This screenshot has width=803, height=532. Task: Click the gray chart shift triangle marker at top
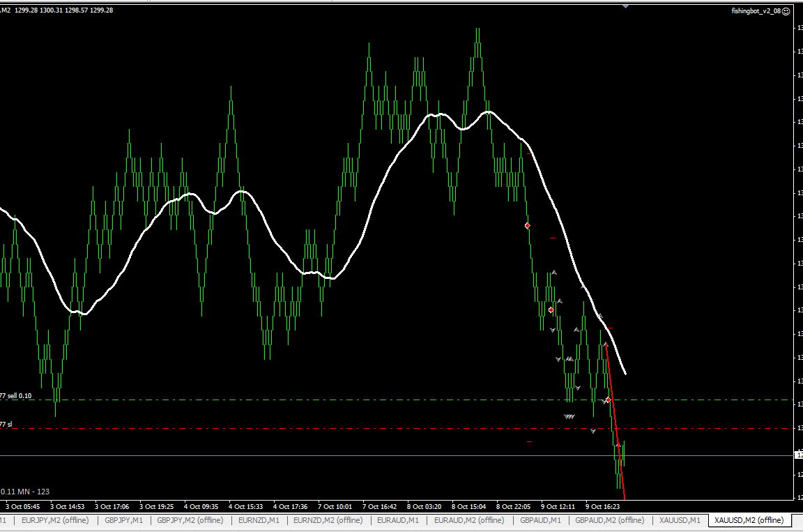(625, 7)
